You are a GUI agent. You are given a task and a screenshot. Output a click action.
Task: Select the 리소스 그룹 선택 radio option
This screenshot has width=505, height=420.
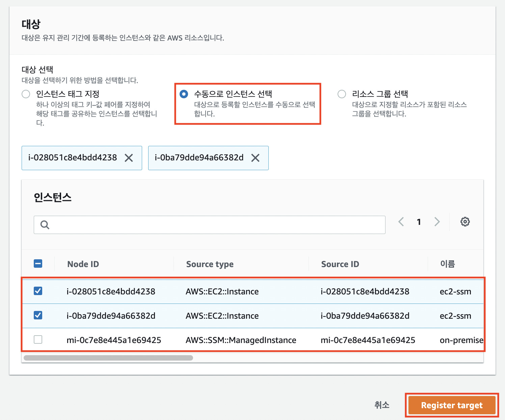pyautogui.click(x=342, y=94)
